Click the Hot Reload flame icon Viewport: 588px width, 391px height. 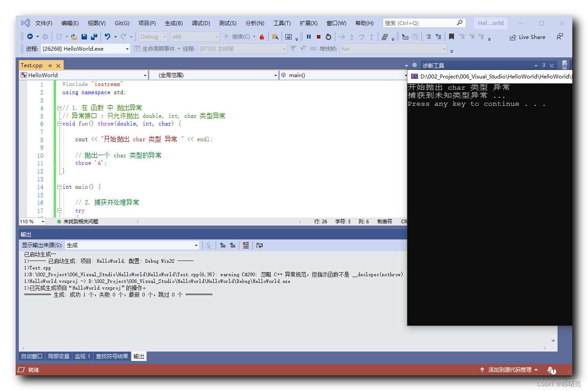pos(262,37)
